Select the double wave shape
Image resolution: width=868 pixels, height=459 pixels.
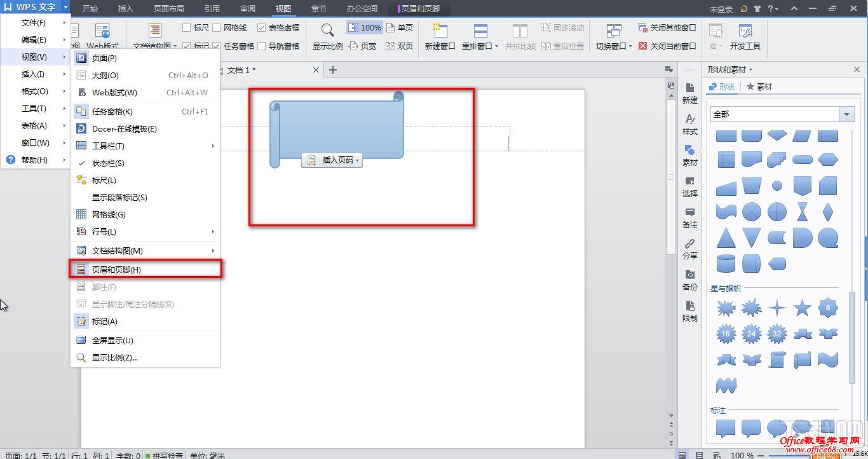(726, 385)
